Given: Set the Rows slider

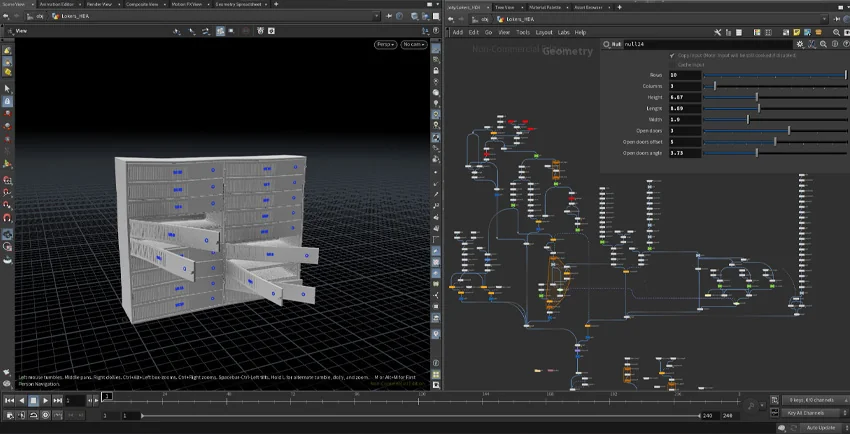Looking at the screenshot, I should point(775,75).
